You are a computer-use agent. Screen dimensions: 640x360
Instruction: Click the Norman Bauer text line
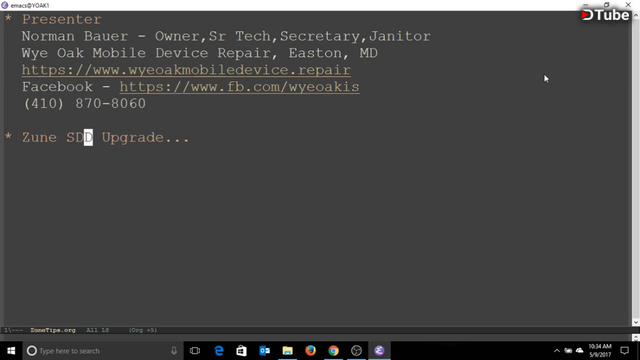226,36
